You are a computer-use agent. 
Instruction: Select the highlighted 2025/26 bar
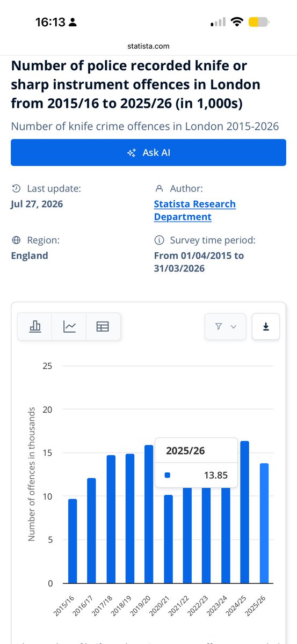(264, 523)
